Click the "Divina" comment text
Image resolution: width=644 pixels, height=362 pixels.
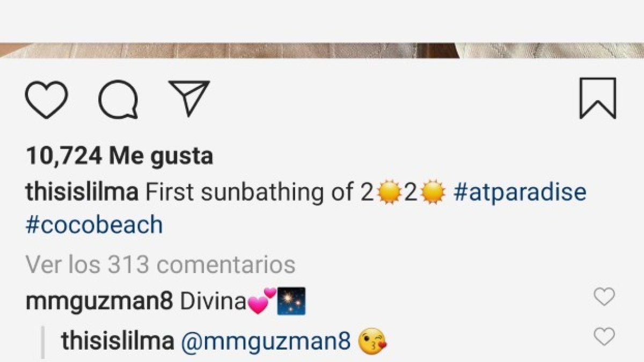[213, 302]
